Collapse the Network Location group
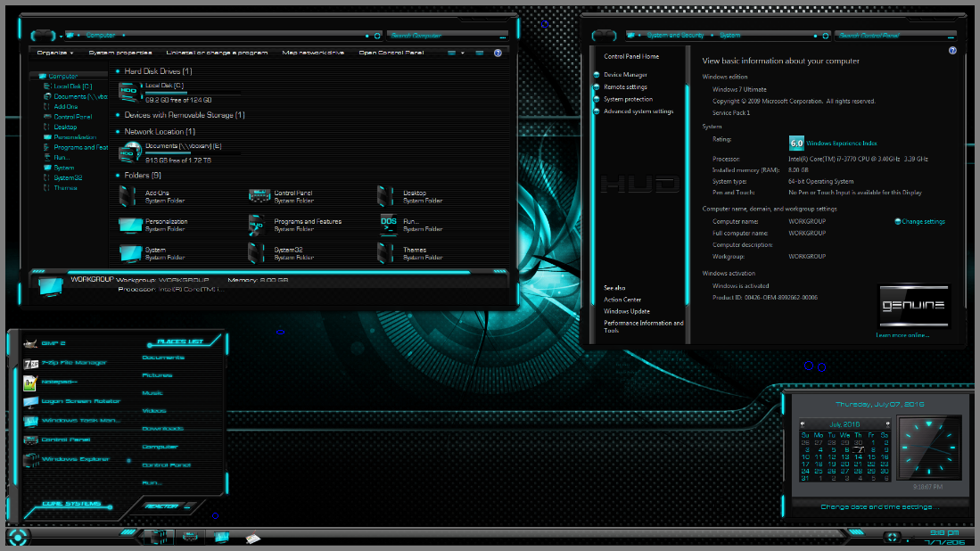The width and height of the screenshot is (980, 551). 118,132
